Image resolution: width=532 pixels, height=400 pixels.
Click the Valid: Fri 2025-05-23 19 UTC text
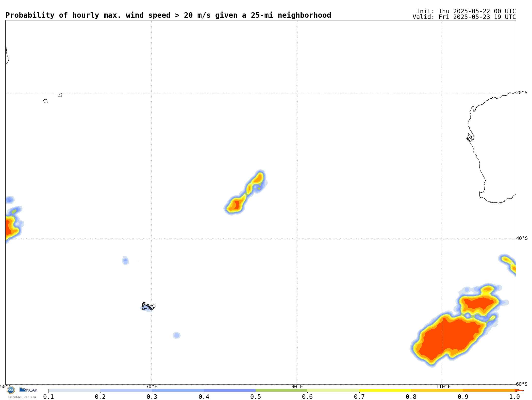(464, 17)
